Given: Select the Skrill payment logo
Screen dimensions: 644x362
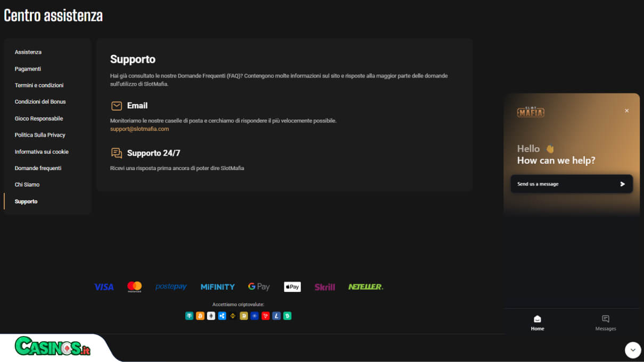Looking at the screenshot, I should coord(325,287).
